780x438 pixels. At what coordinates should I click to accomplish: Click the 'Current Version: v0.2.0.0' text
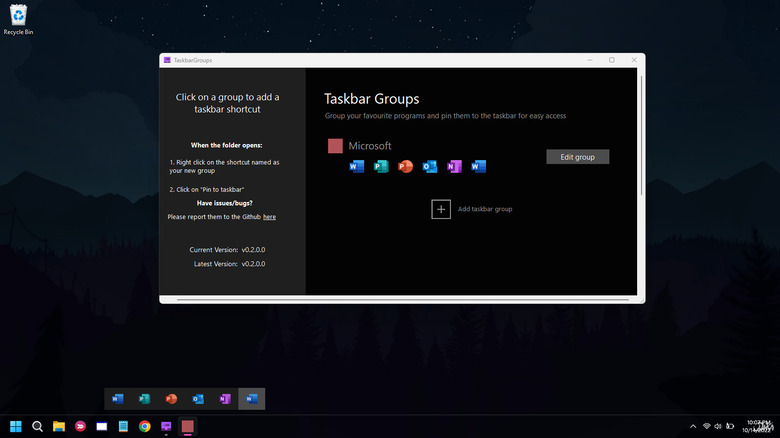click(227, 250)
